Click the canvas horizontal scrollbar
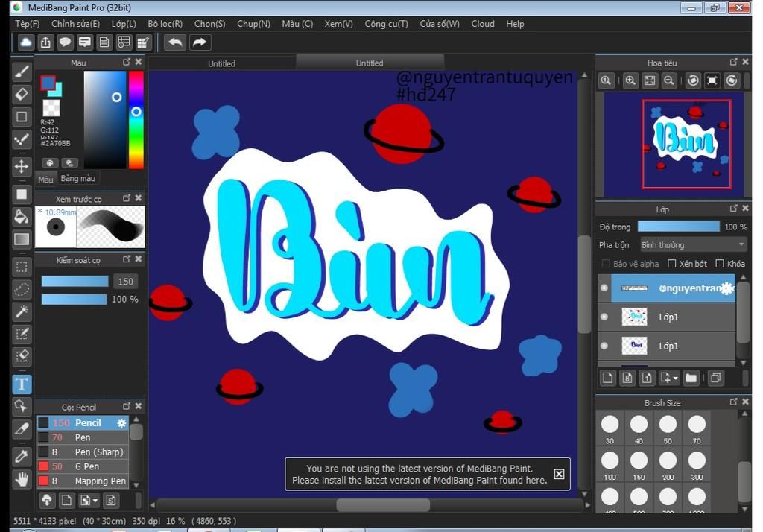Viewport: 763px width, 532px height. click(383, 505)
